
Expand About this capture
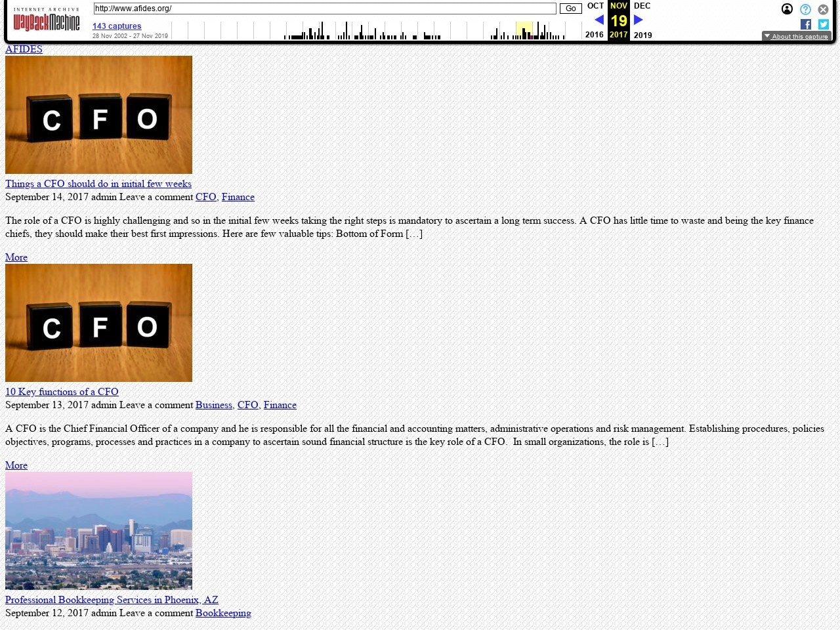click(796, 36)
